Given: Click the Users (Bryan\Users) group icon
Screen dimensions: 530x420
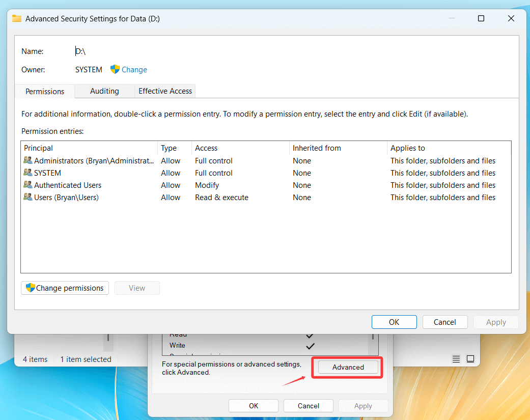Looking at the screenshot, I should [x=28, y=198].
